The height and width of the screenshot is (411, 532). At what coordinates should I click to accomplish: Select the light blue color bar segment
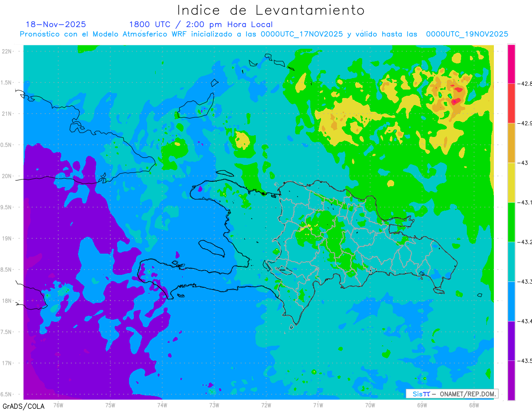tap(511, 301)
